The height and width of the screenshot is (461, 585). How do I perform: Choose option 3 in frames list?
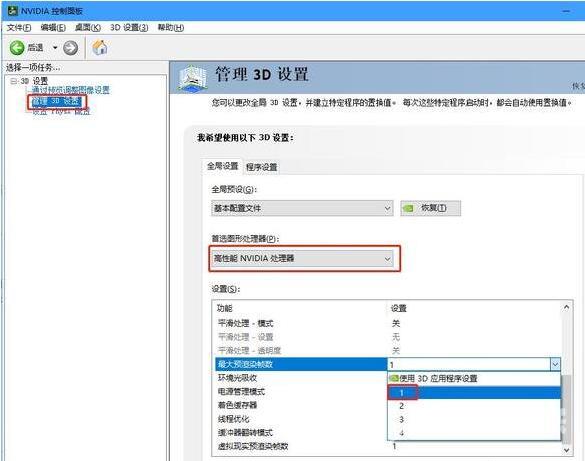[474, 420]
